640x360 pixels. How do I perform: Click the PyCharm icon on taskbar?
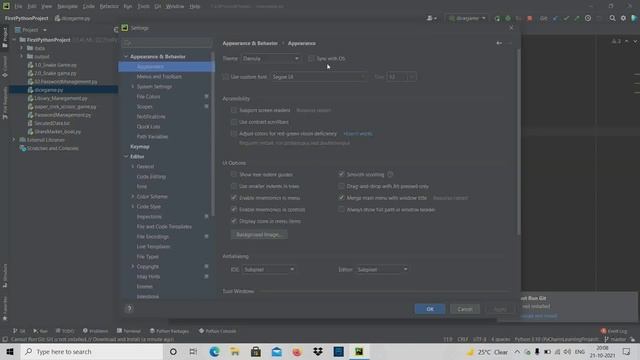click(359, 351)
